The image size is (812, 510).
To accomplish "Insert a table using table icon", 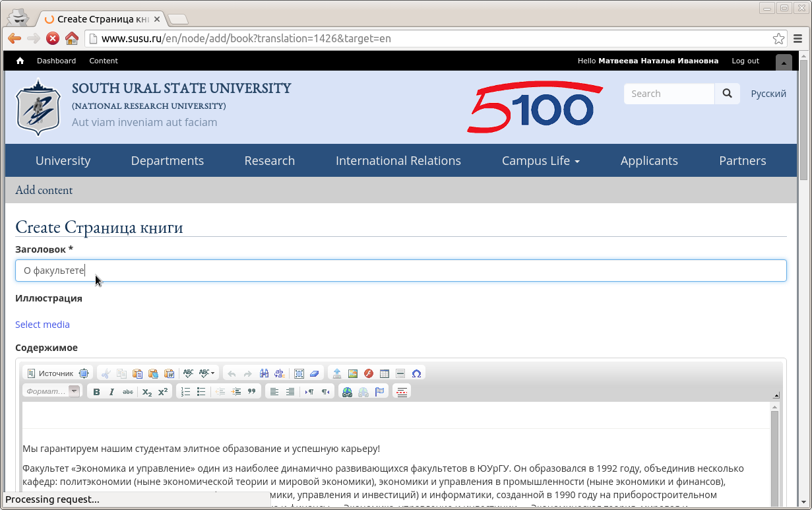I will (x=385, y=373).
